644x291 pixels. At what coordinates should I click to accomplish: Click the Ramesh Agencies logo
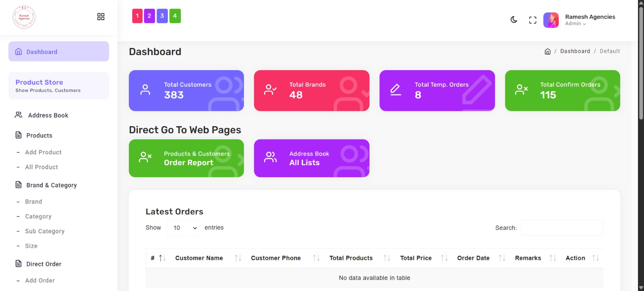tap(24, 17)
